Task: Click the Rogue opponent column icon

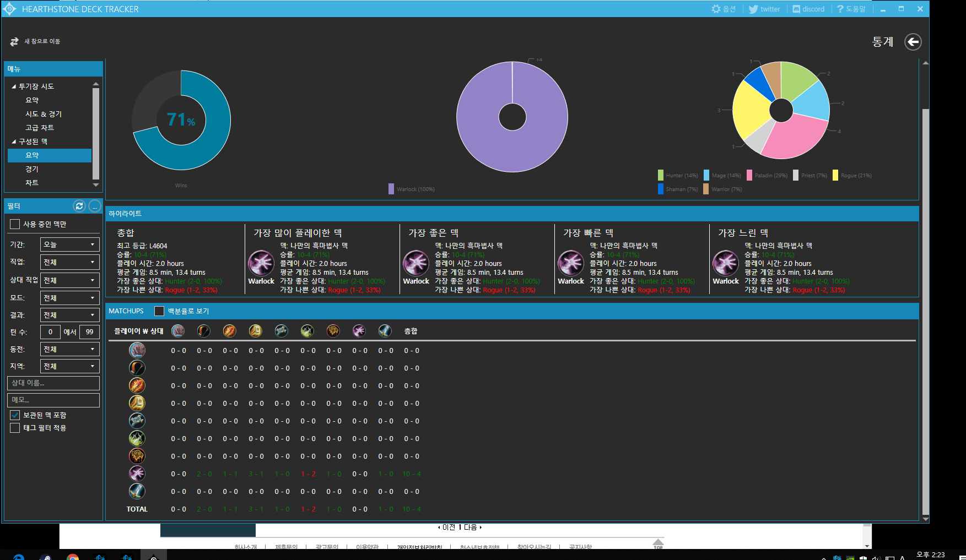Action: [307, 330]
